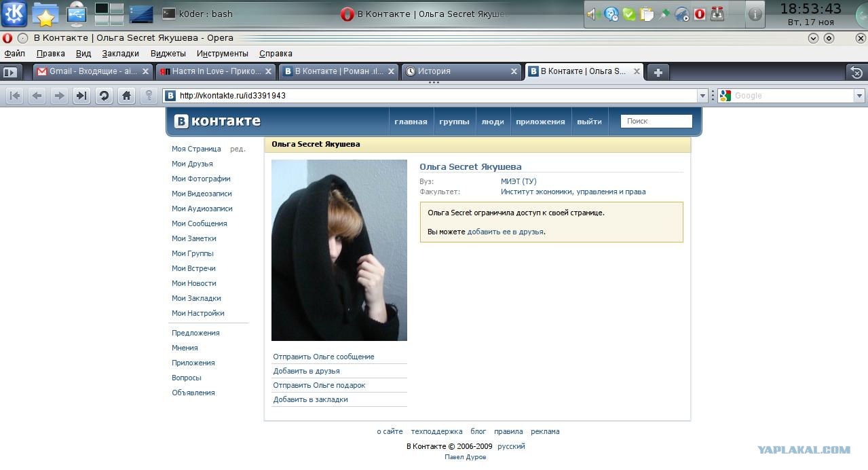This screenshot has width=868, height=470.
Task: Go forward one page
Action: pyautogui.click(x=60, y=96)
